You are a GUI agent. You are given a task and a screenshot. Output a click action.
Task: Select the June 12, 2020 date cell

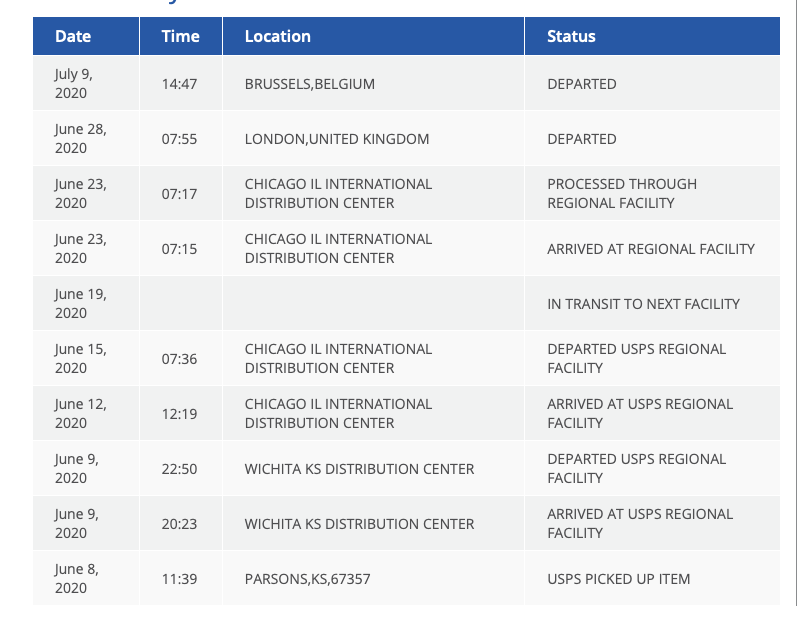pos(80,413)
